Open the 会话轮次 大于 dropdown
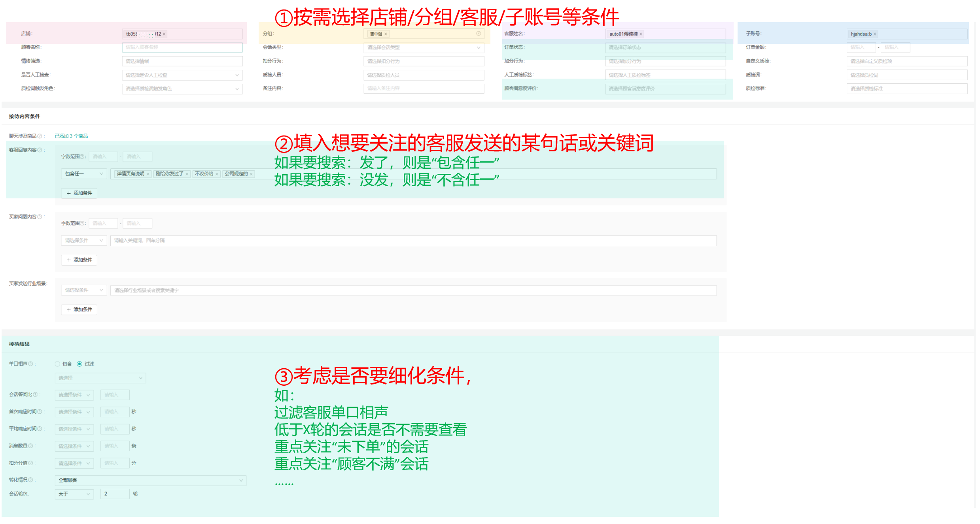Image resolution: width=980 pixels, height=524 pixels. click(x=74, y=494)
